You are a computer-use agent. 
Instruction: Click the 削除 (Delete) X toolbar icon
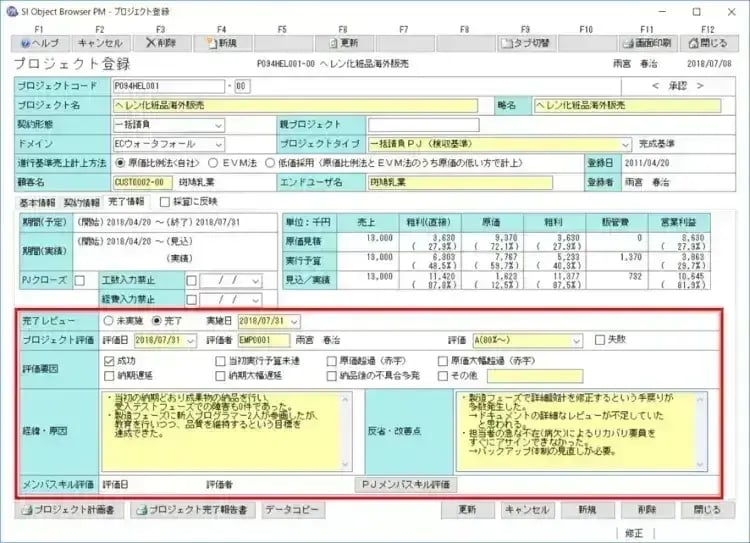coord(160,43)
